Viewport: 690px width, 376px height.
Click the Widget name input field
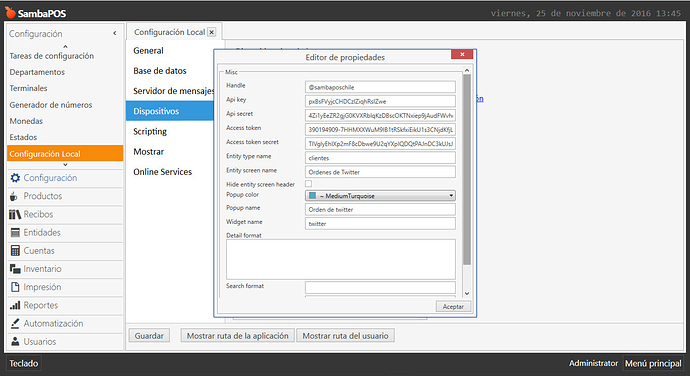tap(380, 223)
